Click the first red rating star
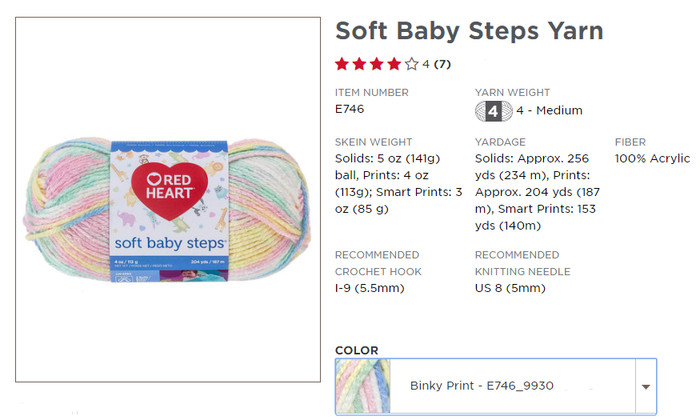 (342, 64)
